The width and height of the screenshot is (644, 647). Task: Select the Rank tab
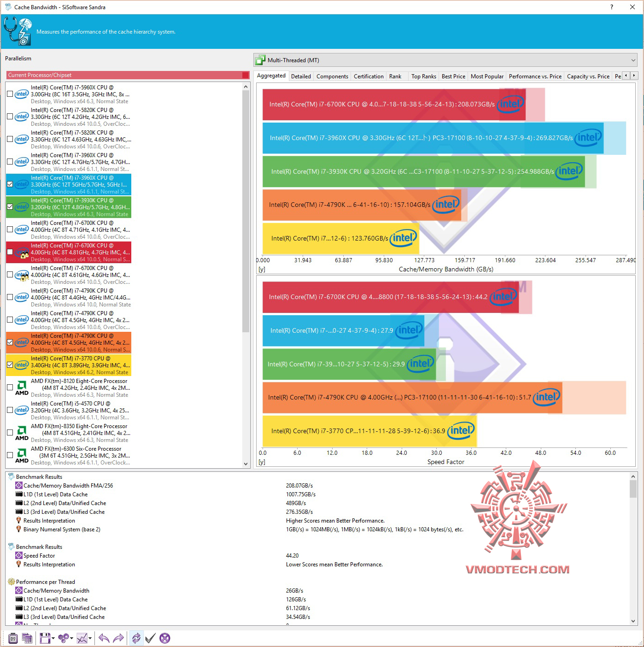coord(395,76)
